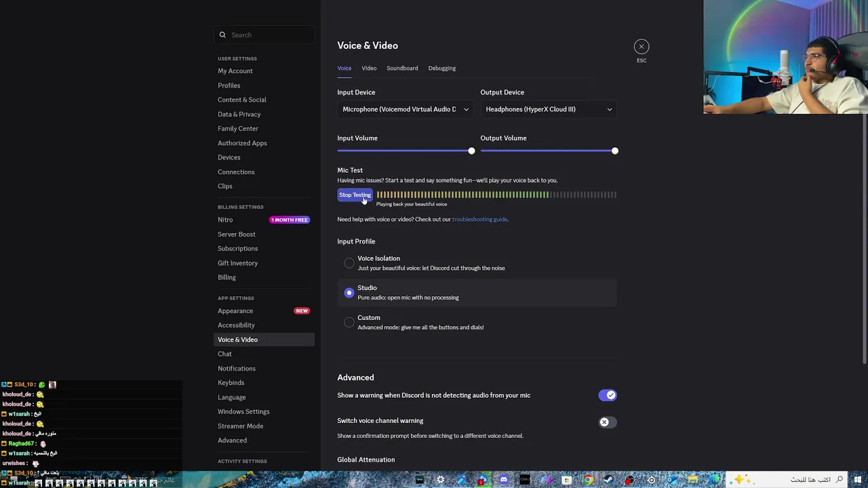Open Chat settings
This screenshot has width=868, height=488.
224,354
